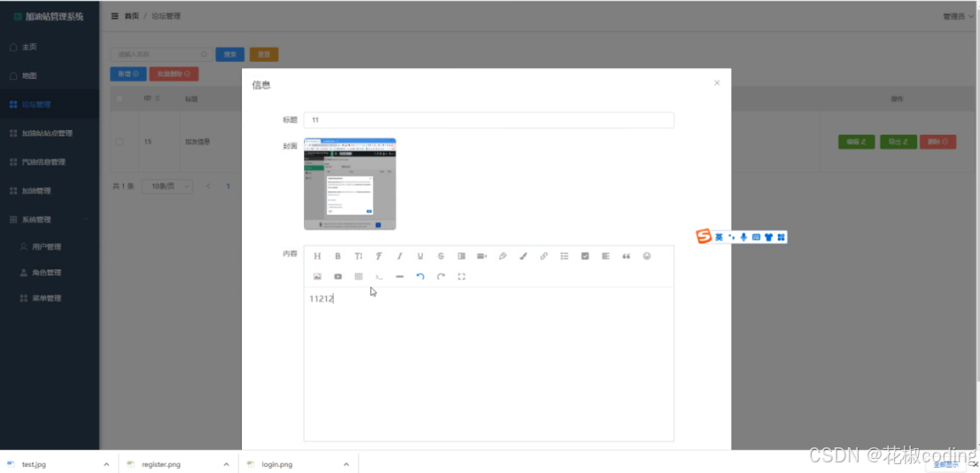
Task: Insert a block quote
Action: 626,256
